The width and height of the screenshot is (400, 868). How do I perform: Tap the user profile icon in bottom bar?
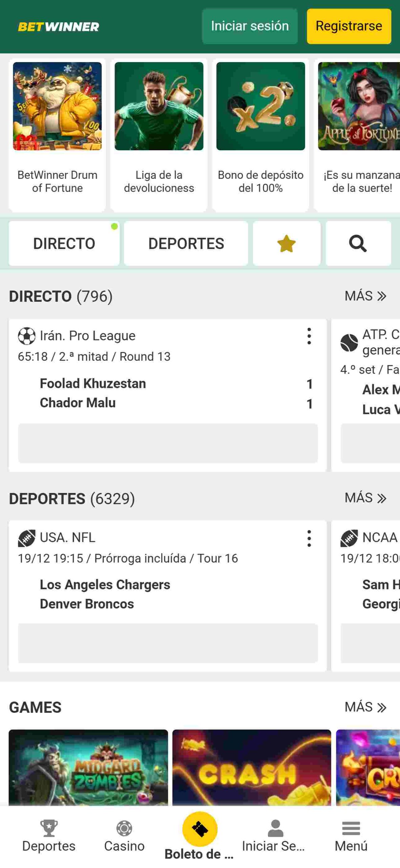(275, 828)
